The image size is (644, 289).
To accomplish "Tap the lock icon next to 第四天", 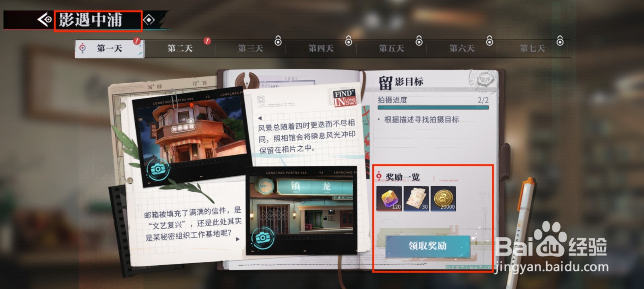I will 349,41.
